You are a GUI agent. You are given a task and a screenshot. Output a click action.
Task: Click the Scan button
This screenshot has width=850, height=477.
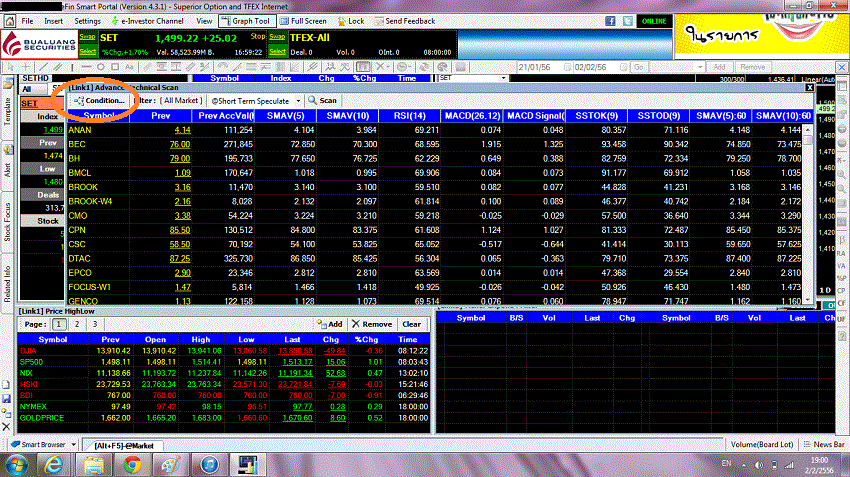coord(323,101)
